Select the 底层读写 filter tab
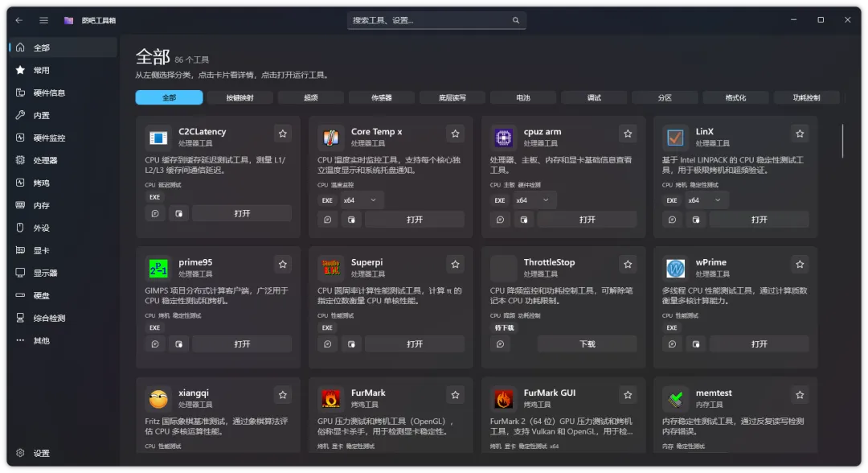Viewport: 868px width, 473px height. click(x=452, y=97)
